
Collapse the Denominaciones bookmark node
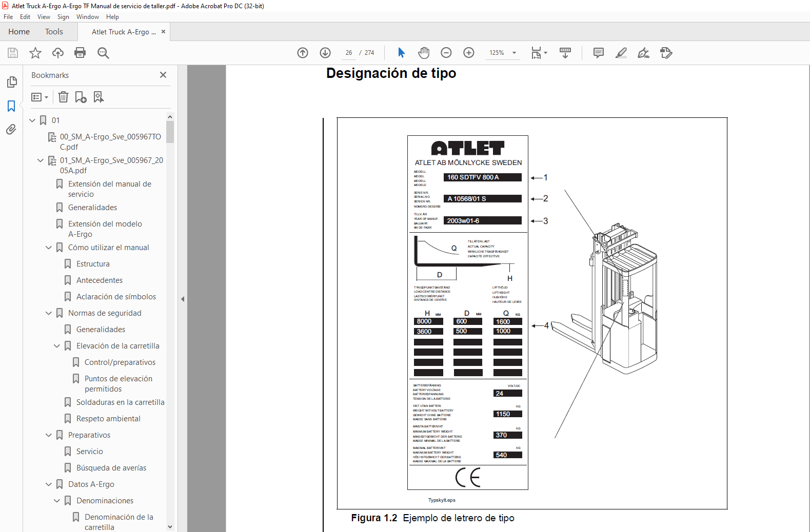57,501
